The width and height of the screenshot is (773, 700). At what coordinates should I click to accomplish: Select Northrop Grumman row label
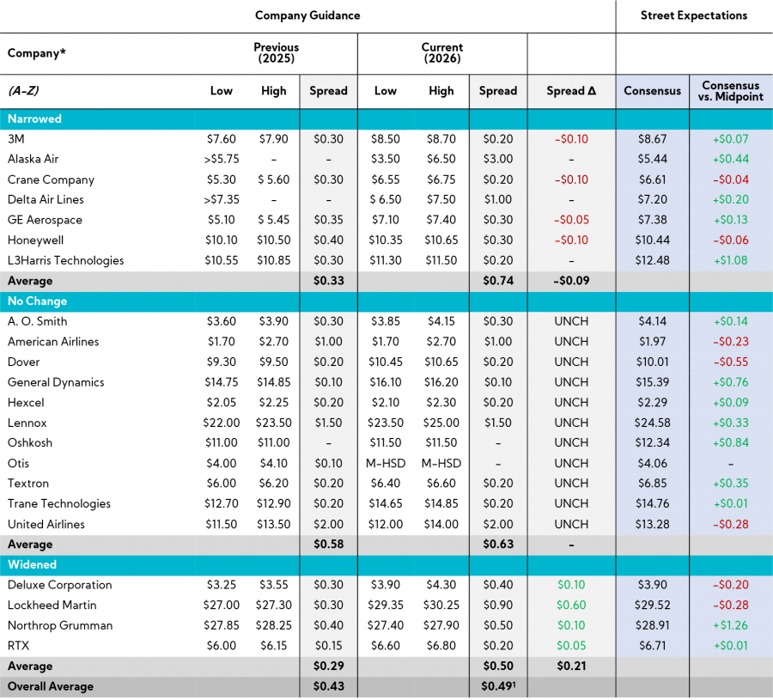point(60,625)
